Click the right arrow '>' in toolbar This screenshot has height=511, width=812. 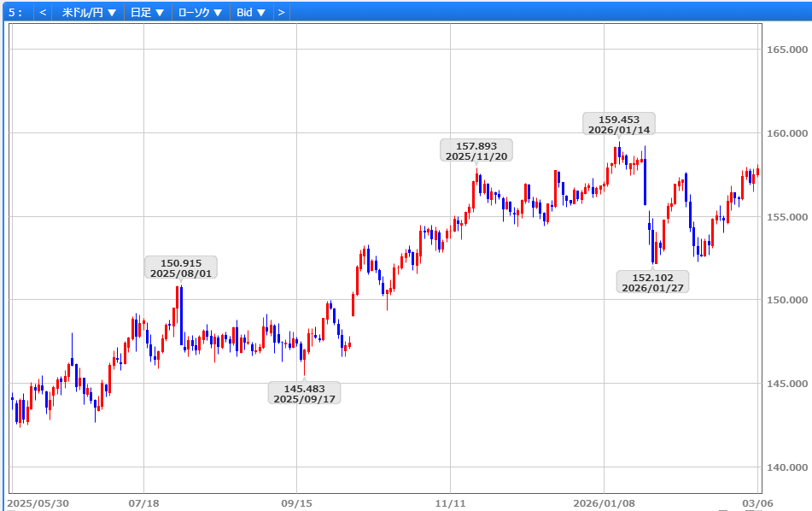tap(281, 13)
